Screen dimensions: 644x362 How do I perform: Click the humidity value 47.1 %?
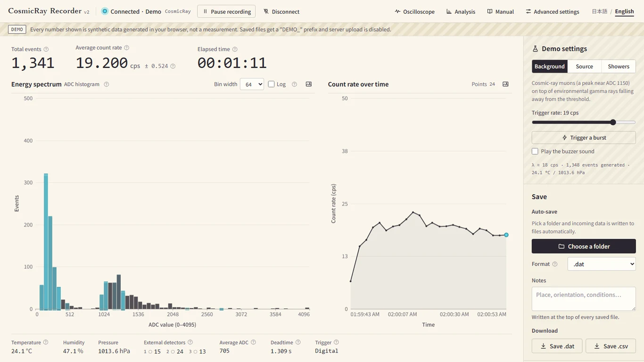[x=73, y=351]
